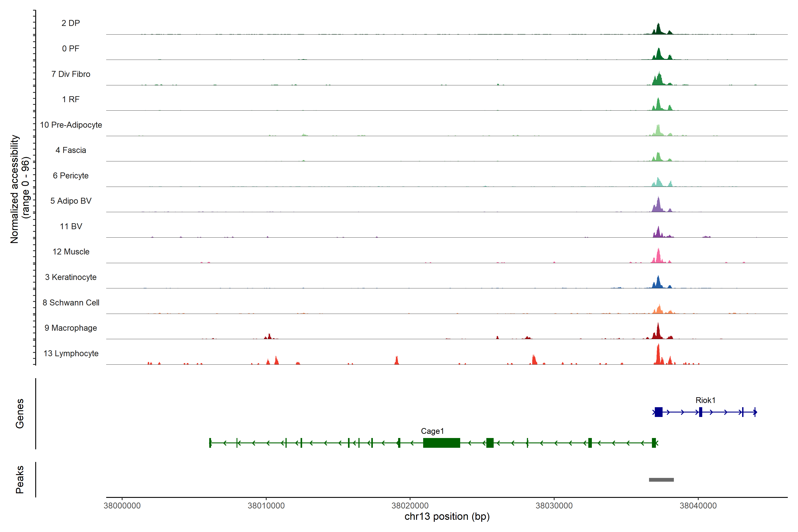The image size is (798, 532).
Task: Click the Riok1 gene label
Action: pyautogui.click(x=705, y=400)
